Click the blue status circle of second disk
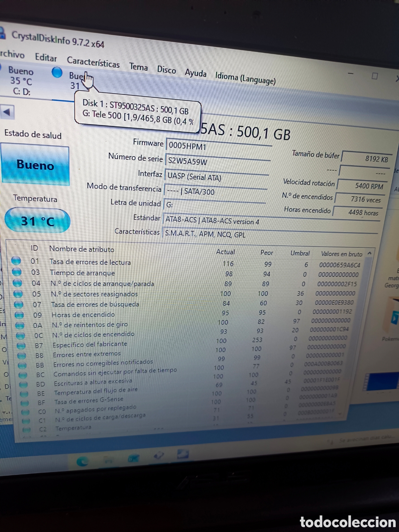The height and width of the screenshot is (532, 399). 57,72
